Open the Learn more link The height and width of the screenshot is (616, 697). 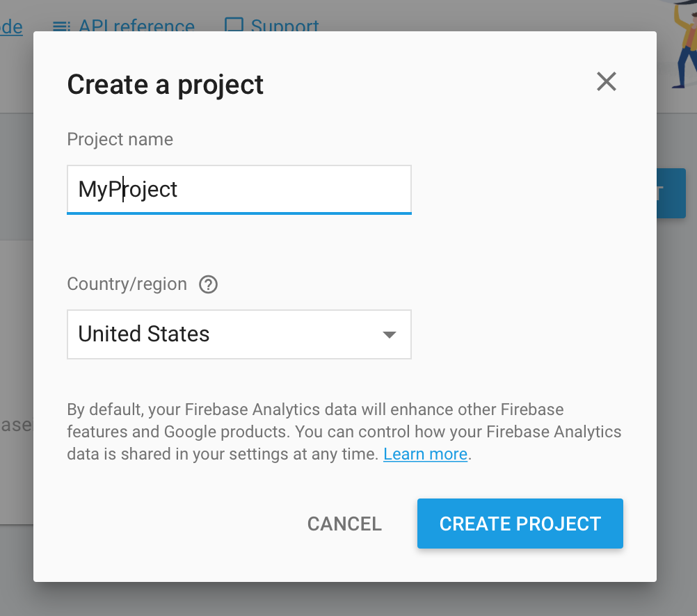pos(425,454)
